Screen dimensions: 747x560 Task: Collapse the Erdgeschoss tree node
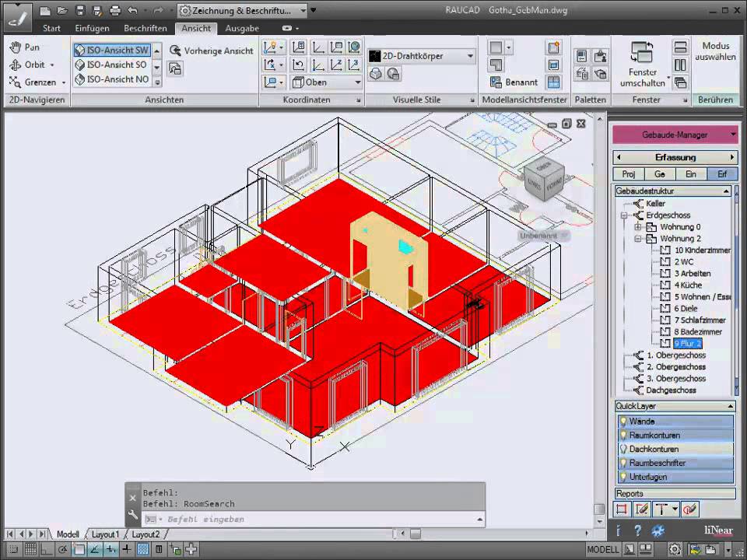pos(623,215)
